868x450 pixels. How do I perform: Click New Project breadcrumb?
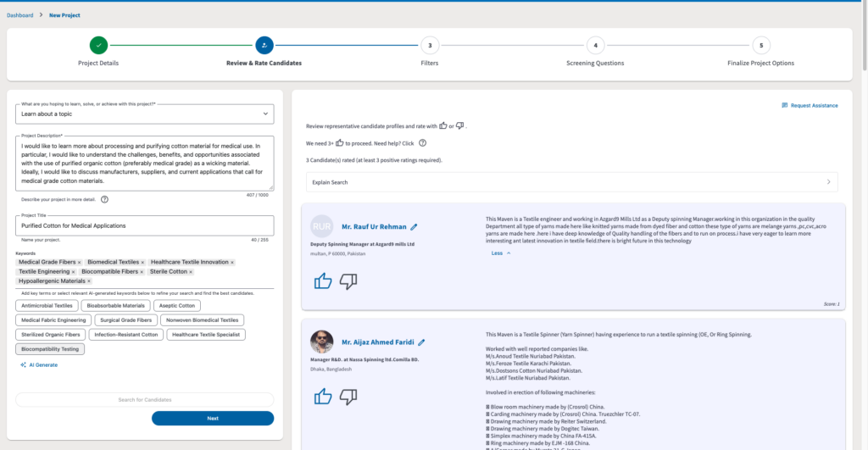click(64, 15)
